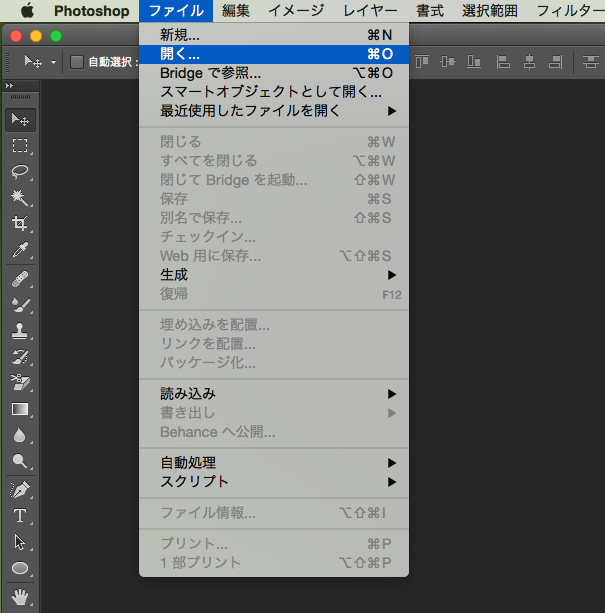Select the Crop tool

coord(20,223)
